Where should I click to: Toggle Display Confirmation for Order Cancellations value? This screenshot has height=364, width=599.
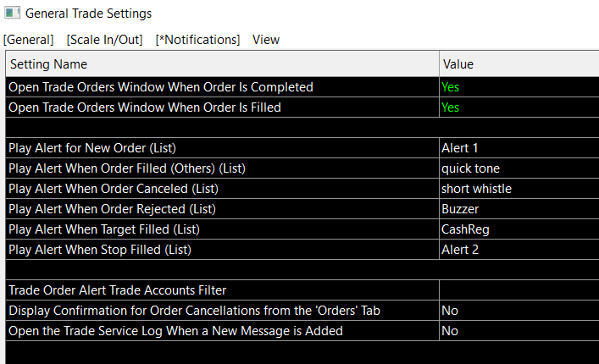point(450,311)
